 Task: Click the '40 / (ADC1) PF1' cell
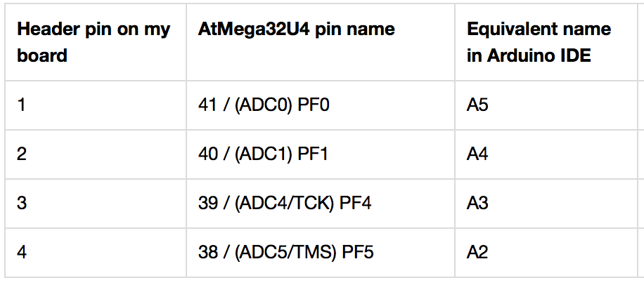(321, 154)
